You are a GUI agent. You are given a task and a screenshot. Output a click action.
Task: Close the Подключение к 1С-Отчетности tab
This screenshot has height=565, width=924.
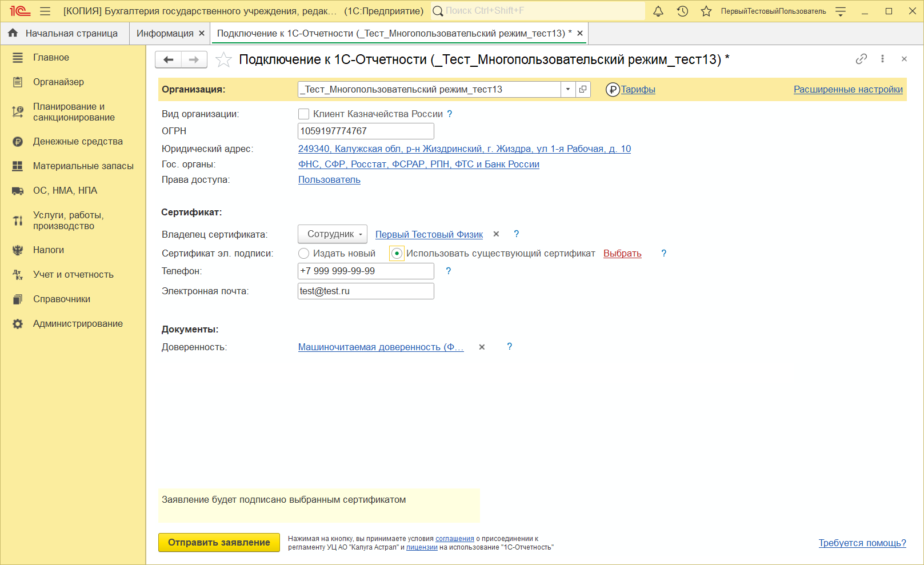[580, 33]
